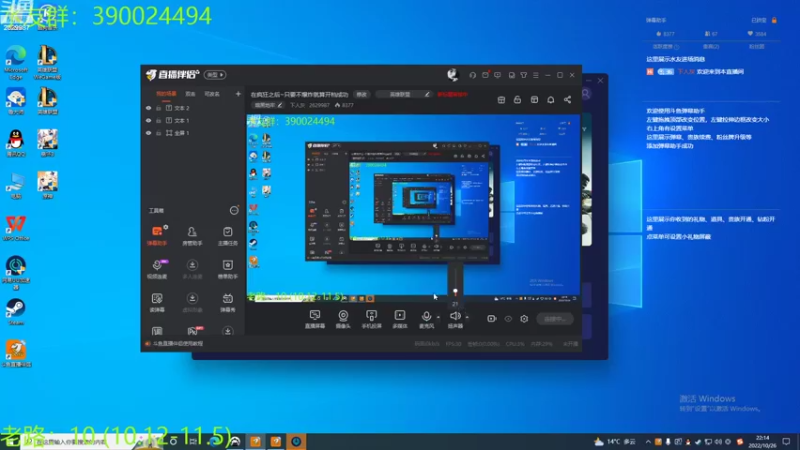
Task: Select 文本 2 source row
Action: point(192,108)
